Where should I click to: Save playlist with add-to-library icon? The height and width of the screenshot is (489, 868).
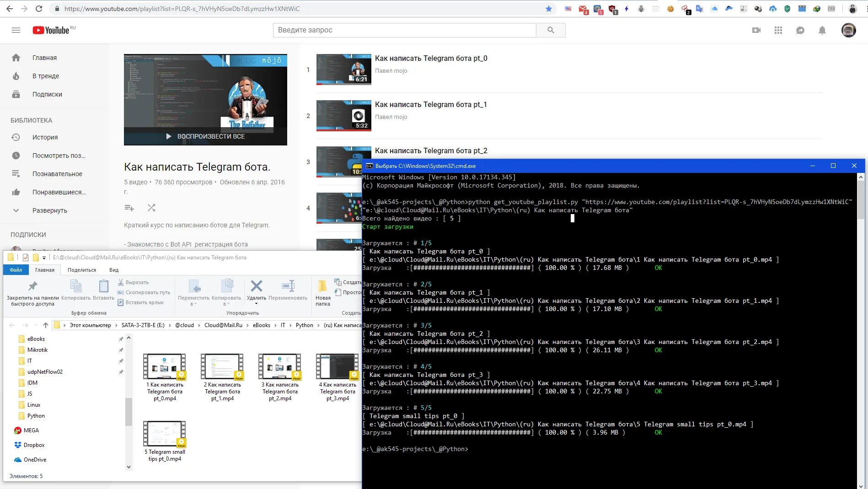click(x=129, y=208)
